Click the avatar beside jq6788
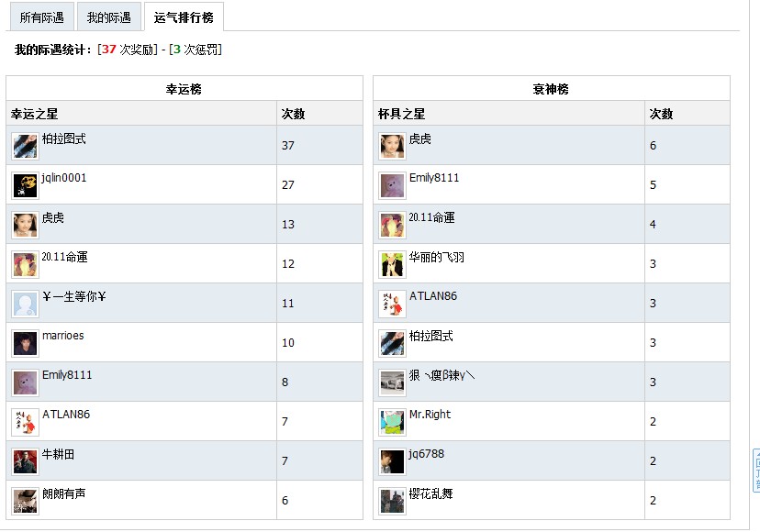This screenshot has height=532, width=760. [x=392, y=461]
